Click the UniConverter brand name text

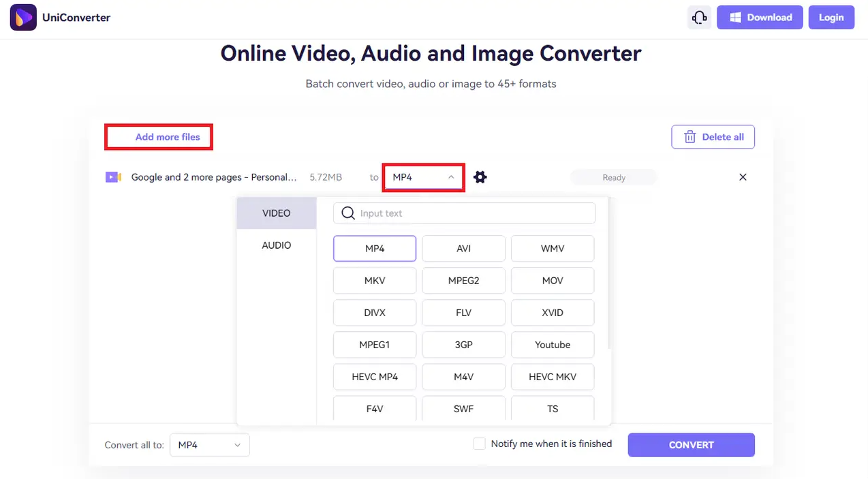[x=76, y=18]
